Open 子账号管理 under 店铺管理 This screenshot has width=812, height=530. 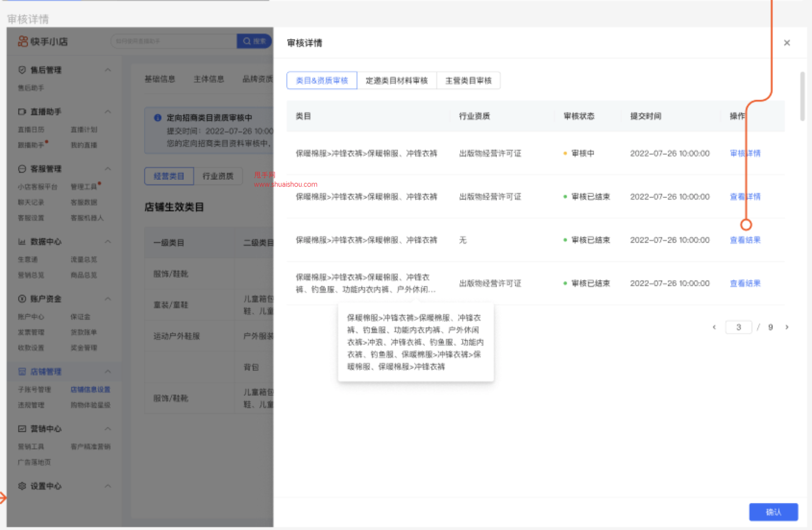pos(35,390)
